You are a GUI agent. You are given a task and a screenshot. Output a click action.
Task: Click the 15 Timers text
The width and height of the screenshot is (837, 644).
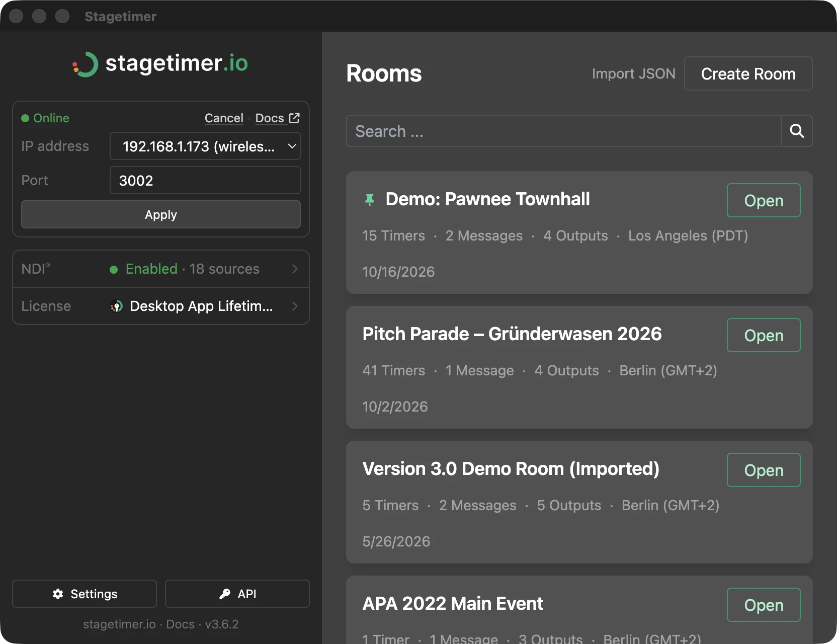394,235
